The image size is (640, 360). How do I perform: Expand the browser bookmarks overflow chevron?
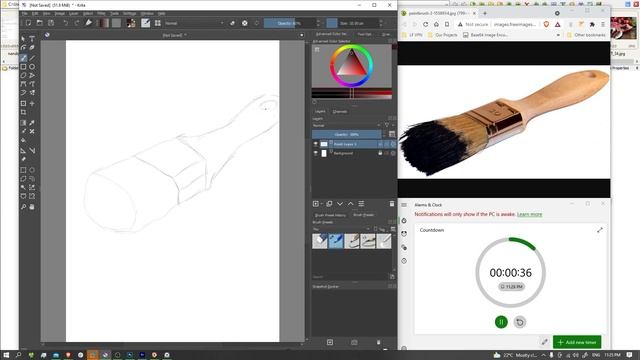[558, 35]
